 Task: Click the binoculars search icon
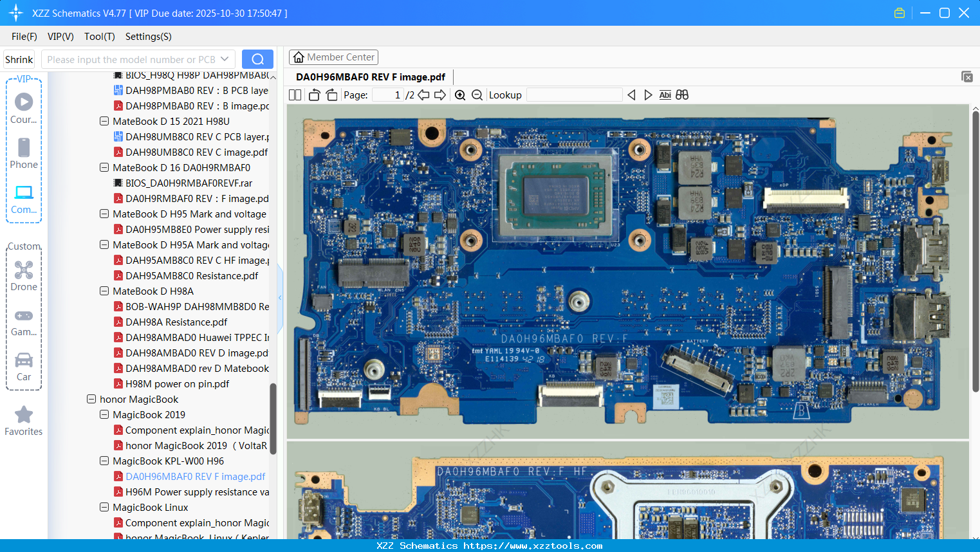(682, 95)
